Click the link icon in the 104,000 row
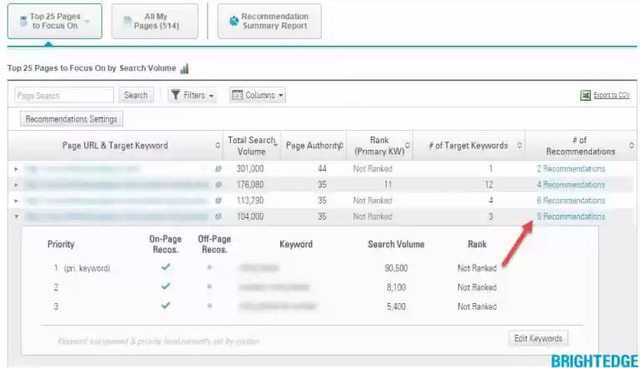 (218, 217)
